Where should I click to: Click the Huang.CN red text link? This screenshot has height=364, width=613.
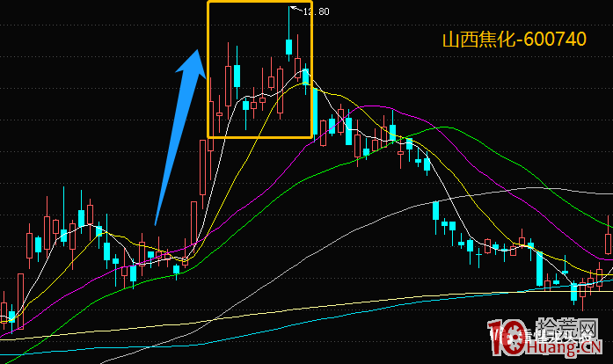564,347
